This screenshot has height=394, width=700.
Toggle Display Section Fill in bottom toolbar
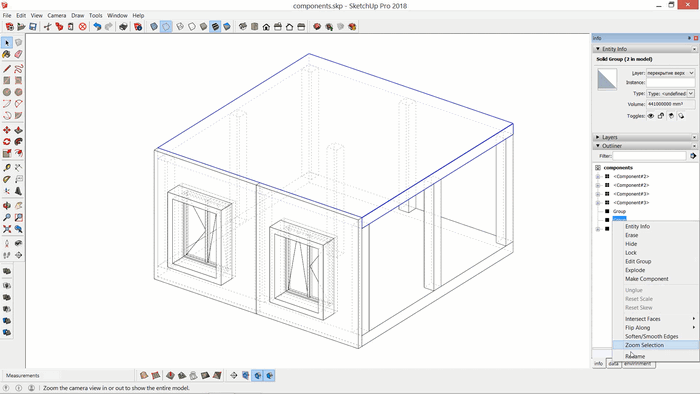270,376
